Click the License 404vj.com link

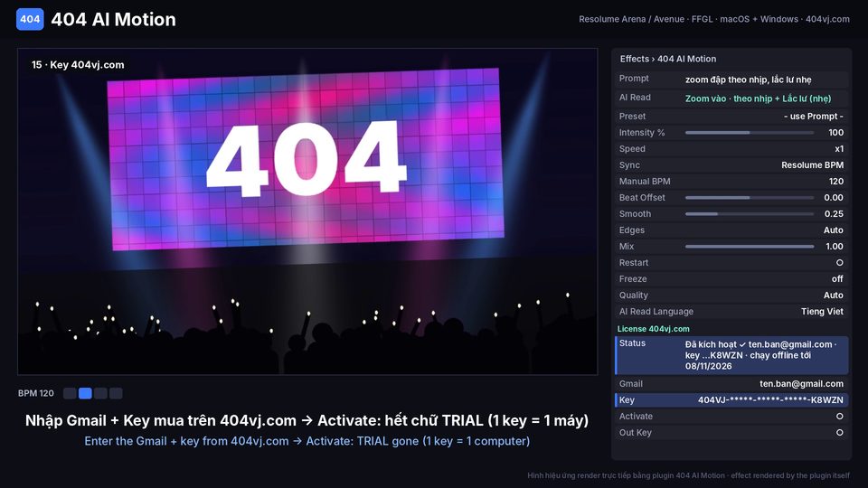coord(653,329)
